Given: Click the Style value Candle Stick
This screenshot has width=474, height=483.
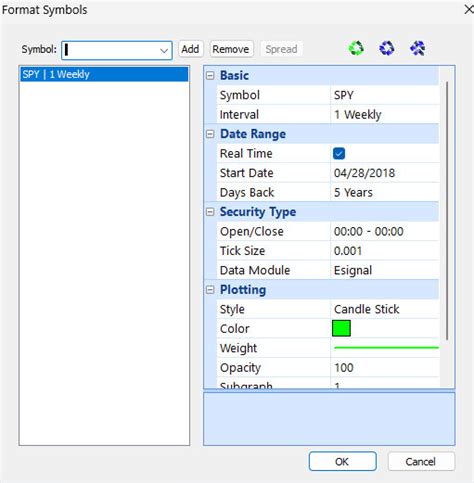Looking at the screenshot, I should coord(366,309).
